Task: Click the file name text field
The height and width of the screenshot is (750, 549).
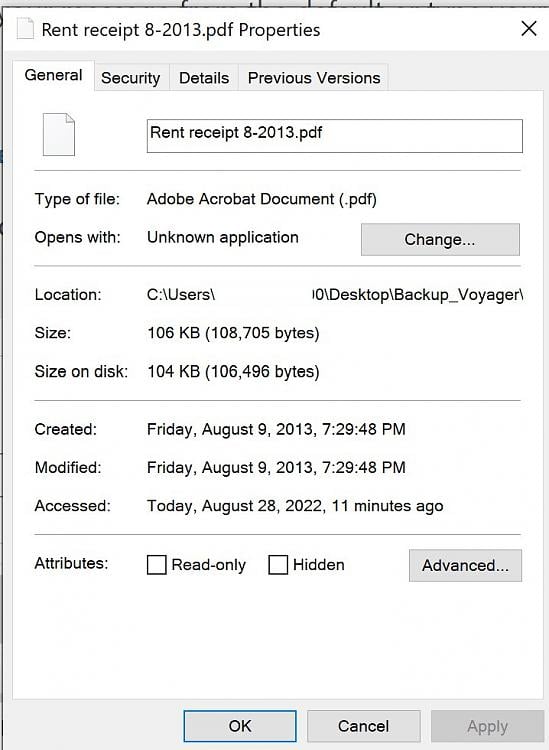Action: [x=335, y=136]
